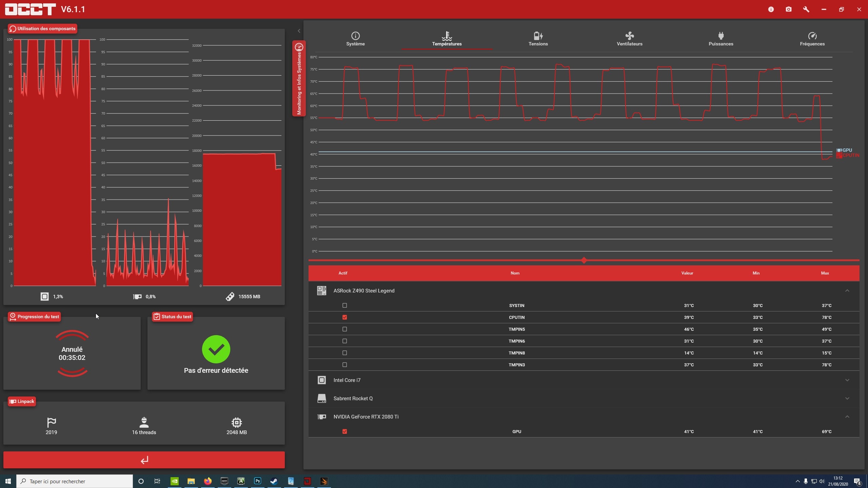Open File Explorer from the taskbar
Image resolution: width=868 pixels, height=488 pixels.
(191, 481)
